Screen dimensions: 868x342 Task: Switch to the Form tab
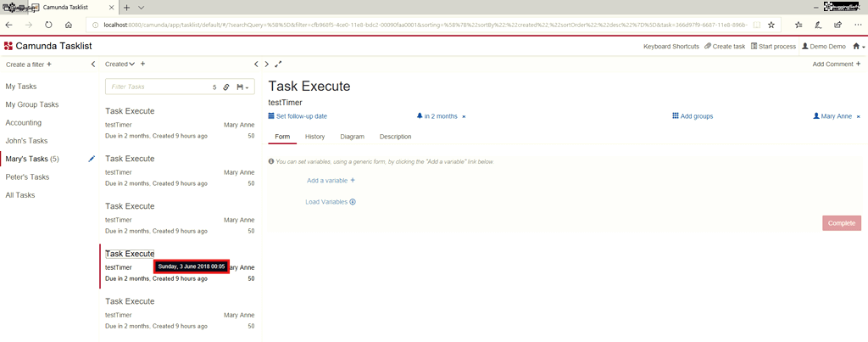click(x=282, y=137)
